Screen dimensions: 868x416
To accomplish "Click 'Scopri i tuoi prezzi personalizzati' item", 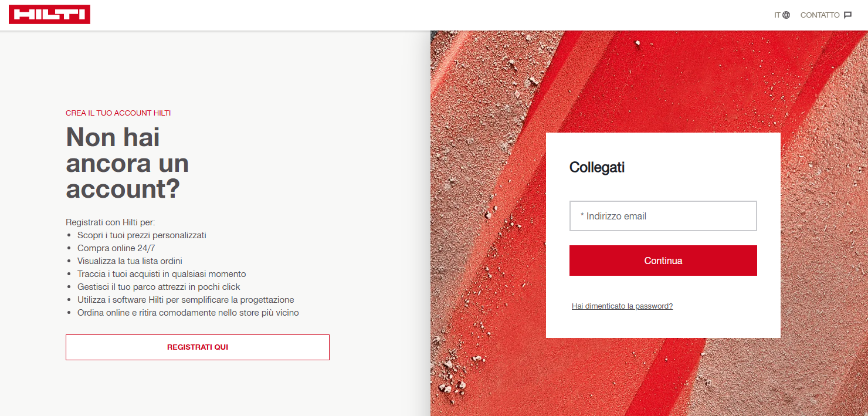I will pos(141,235).
